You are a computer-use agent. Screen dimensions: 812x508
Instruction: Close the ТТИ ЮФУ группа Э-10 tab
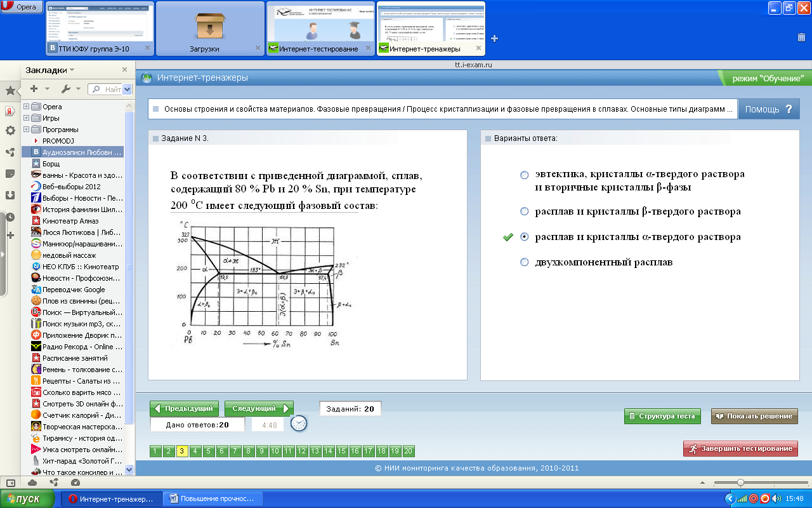coord(147,48)
